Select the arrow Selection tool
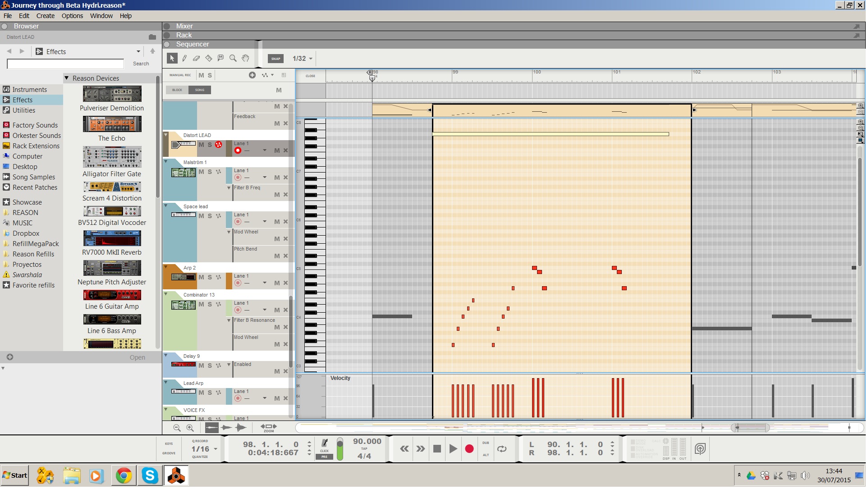This screenshot has width=868, height=489. coord(172,58)
